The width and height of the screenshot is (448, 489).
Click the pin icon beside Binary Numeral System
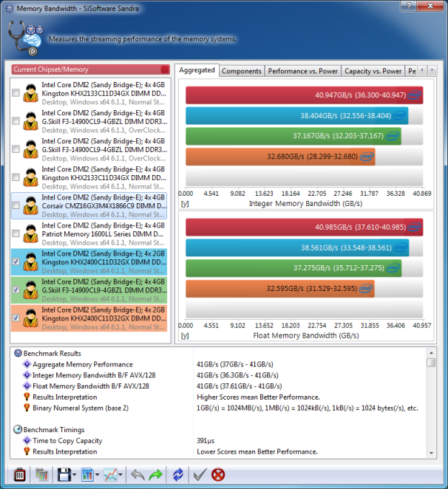[27, 408]
